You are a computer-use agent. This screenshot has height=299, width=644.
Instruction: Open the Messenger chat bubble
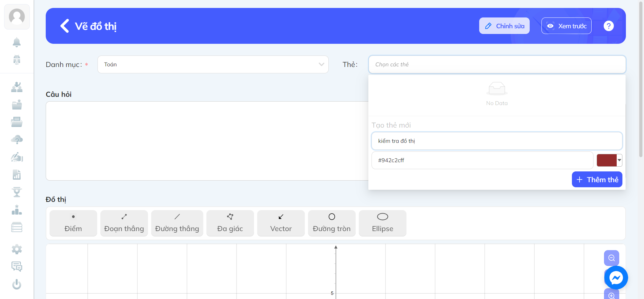click(616, 278)
